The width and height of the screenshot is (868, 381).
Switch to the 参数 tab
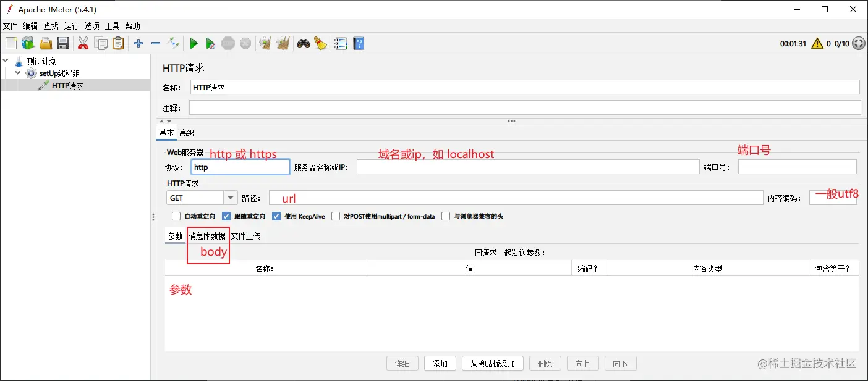pos(176,236)
